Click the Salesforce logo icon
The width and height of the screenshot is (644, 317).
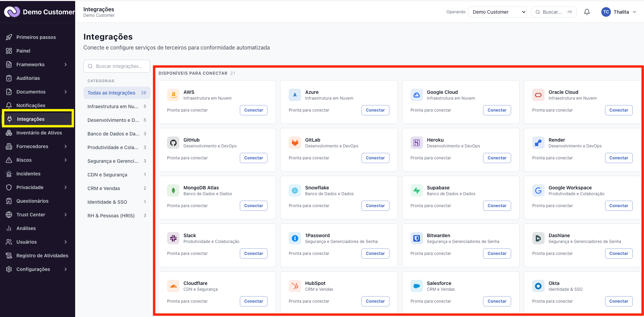[416, 286]
